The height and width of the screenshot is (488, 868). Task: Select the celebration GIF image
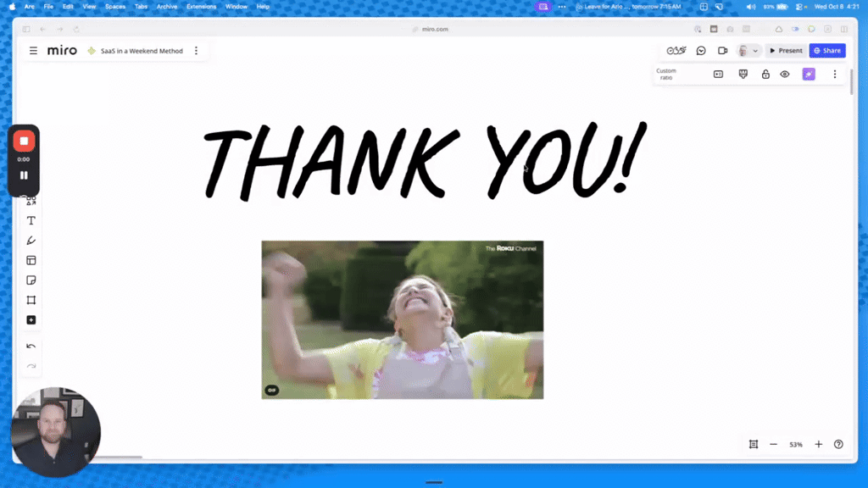tap(403, 319)
